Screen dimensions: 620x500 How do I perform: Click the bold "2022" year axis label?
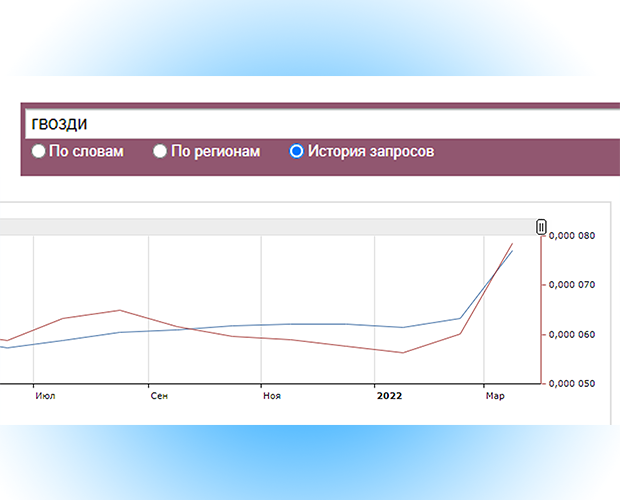point(389,396)
